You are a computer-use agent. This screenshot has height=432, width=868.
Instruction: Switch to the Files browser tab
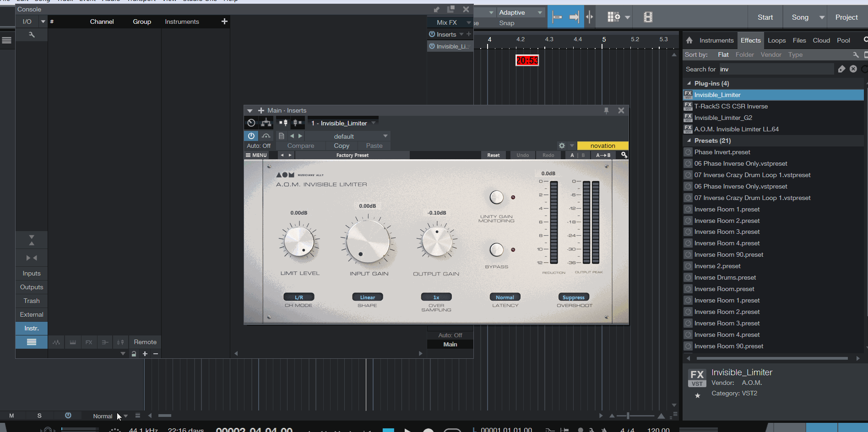click(x=799, y=40)
